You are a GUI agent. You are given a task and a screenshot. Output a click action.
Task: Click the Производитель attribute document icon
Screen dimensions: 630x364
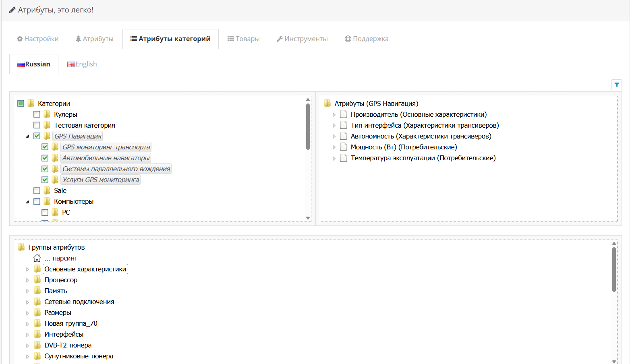(x=344, y=114)
